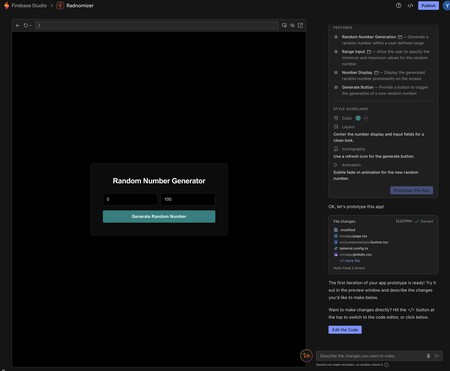The image size is (450, 371).
Task: Open tailwind.config.ts file entry
Action: click(351, 248)
